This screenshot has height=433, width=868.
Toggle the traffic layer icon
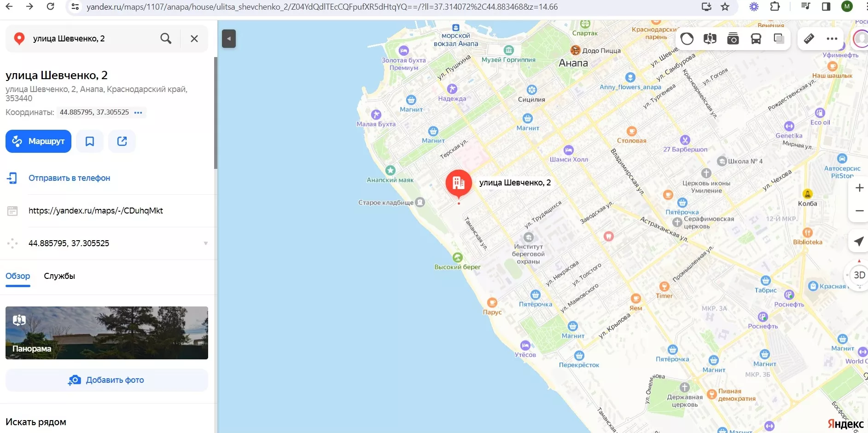pyautogui.click(x=687, y=39)
